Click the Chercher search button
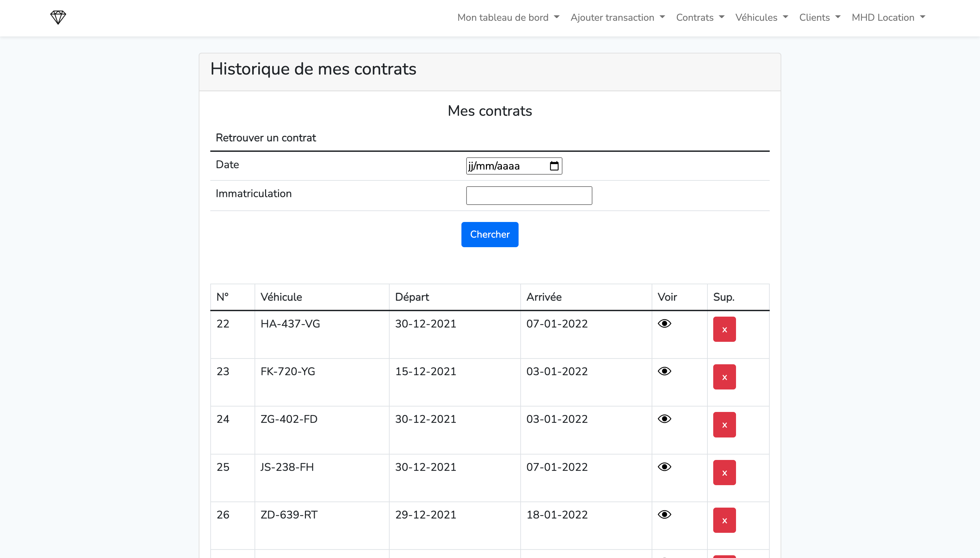 coord(490,234)
